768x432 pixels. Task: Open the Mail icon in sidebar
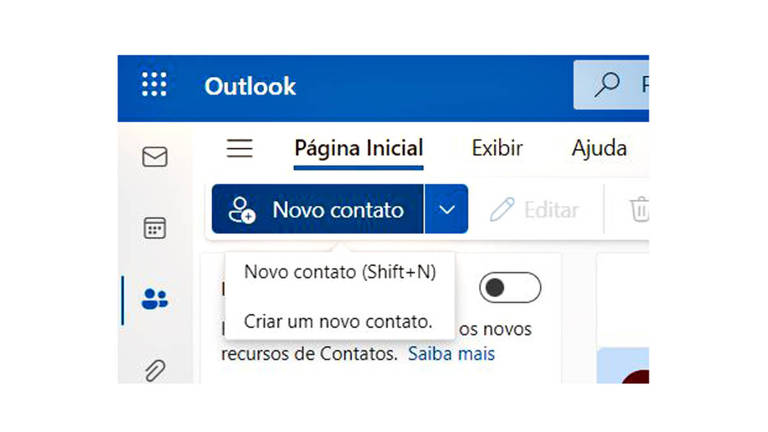(x=155, y=157)
